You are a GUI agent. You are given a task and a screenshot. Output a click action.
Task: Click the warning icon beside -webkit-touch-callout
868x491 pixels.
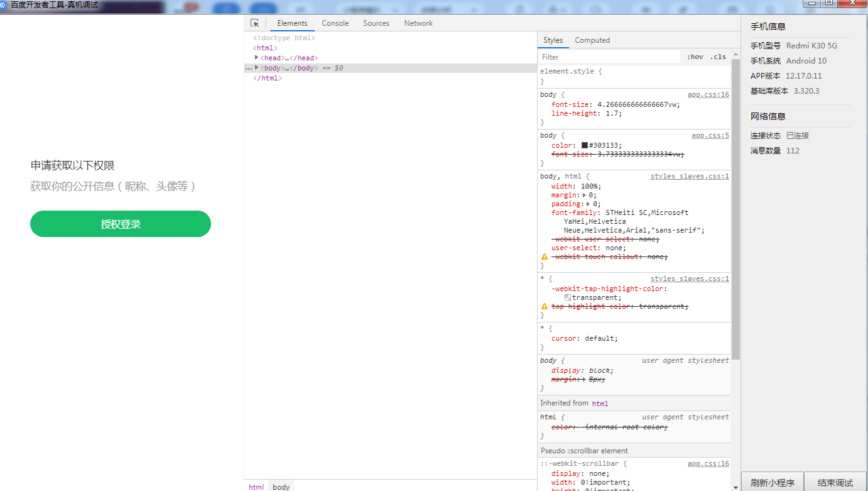(545, 257)
